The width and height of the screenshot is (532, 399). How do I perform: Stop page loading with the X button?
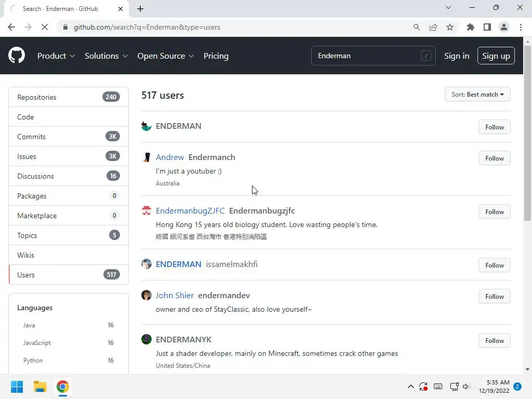tap(45, 27)
